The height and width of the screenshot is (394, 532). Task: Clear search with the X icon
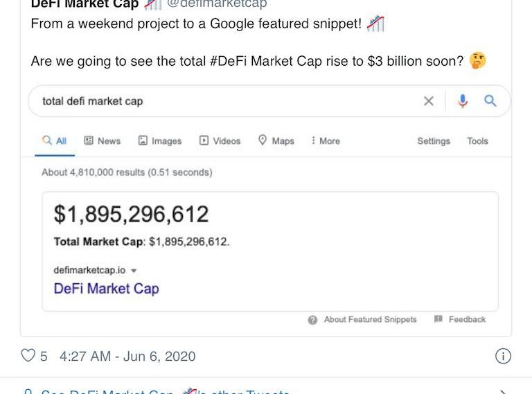click(429, 101)
